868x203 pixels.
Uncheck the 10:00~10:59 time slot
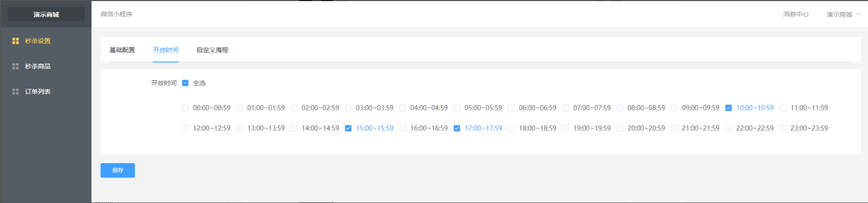729,108
